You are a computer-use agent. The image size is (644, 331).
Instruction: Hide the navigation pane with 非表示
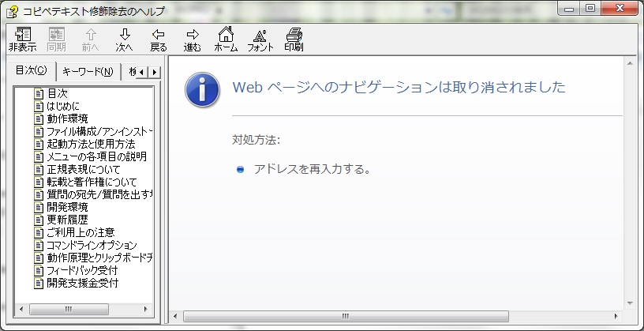click(23, 39)
